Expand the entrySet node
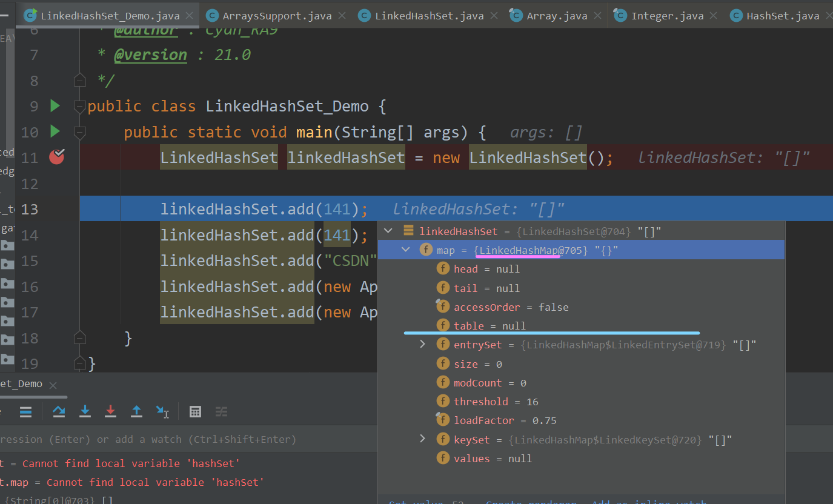 click(x=423, y=344)
